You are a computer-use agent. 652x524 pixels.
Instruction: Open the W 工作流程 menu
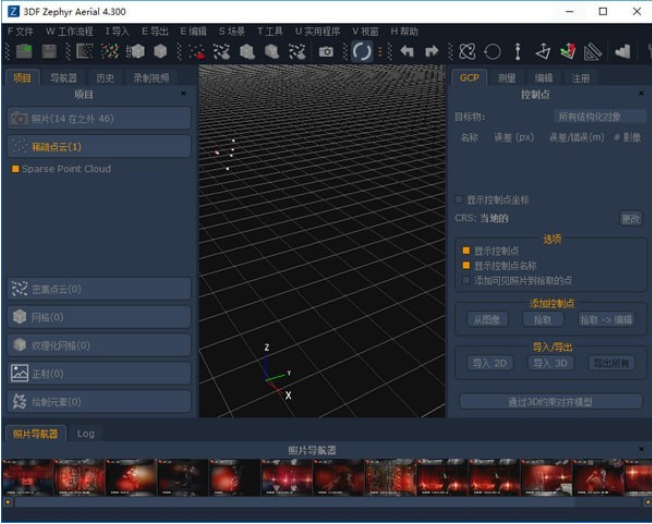(71, 31)
